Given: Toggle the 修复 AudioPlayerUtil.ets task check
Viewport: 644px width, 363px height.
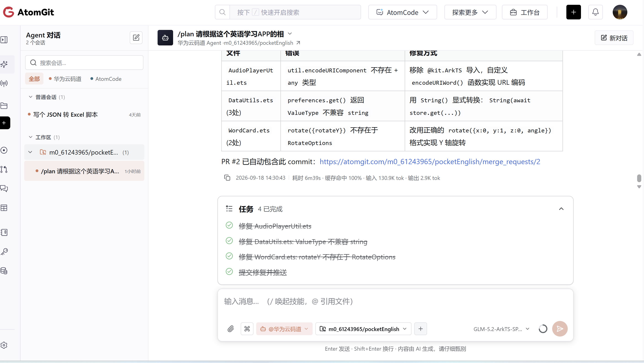Looking at the screenshot, I should tap(229, 225).
